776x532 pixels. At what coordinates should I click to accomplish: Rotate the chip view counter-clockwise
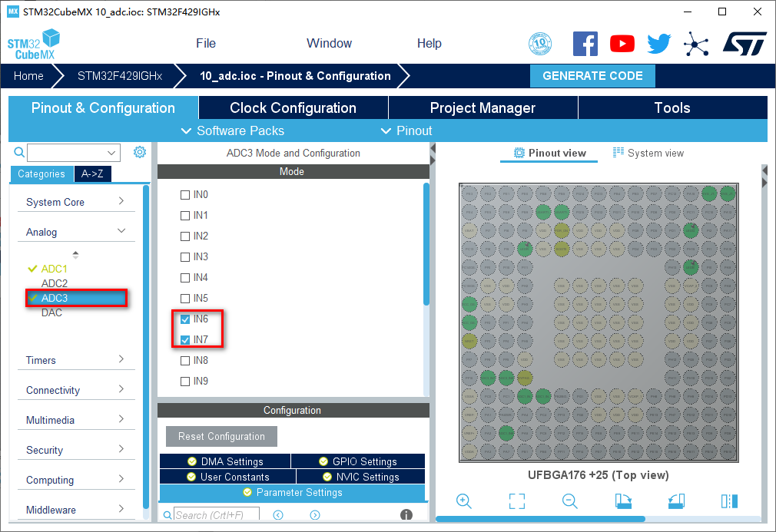click(676, 501)
